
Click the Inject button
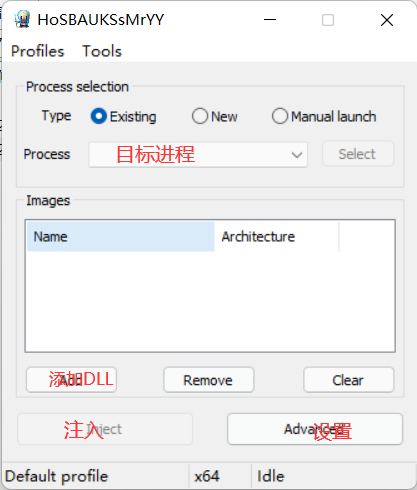click(105, 429)
